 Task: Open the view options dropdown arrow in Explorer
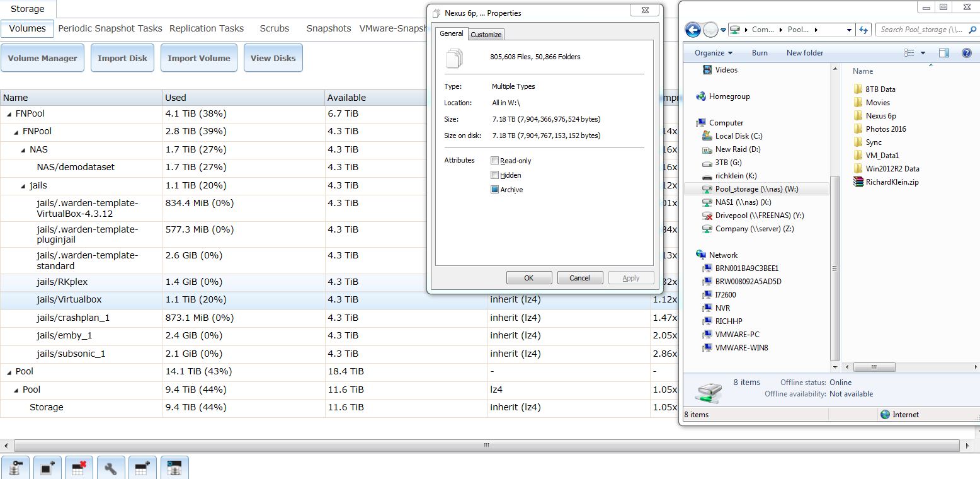pyautogui.click(x=923, y=53)
